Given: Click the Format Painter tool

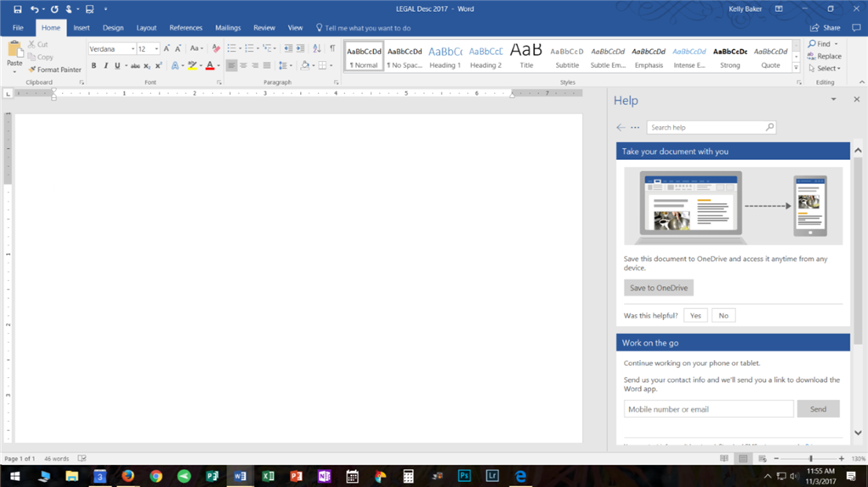Looking at the screenshot, I should click(54, 69).
